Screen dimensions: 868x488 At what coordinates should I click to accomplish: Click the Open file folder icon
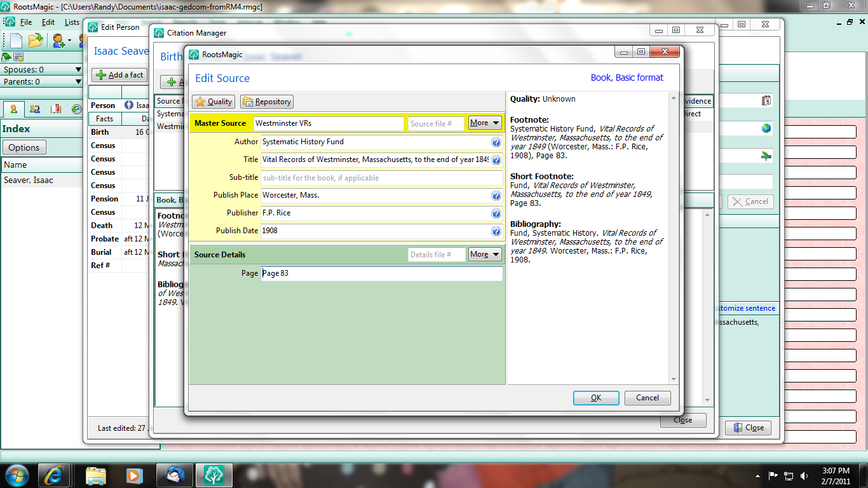coord(36,41)
